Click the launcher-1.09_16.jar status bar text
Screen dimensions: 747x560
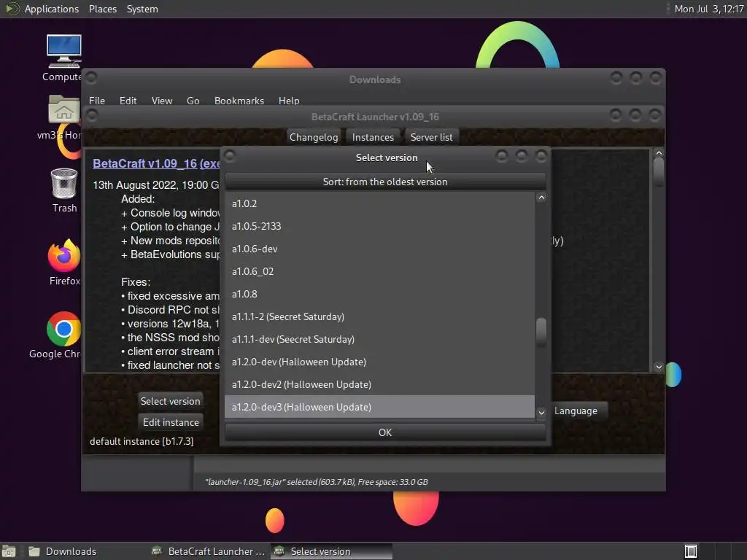(x=317, y=482)
